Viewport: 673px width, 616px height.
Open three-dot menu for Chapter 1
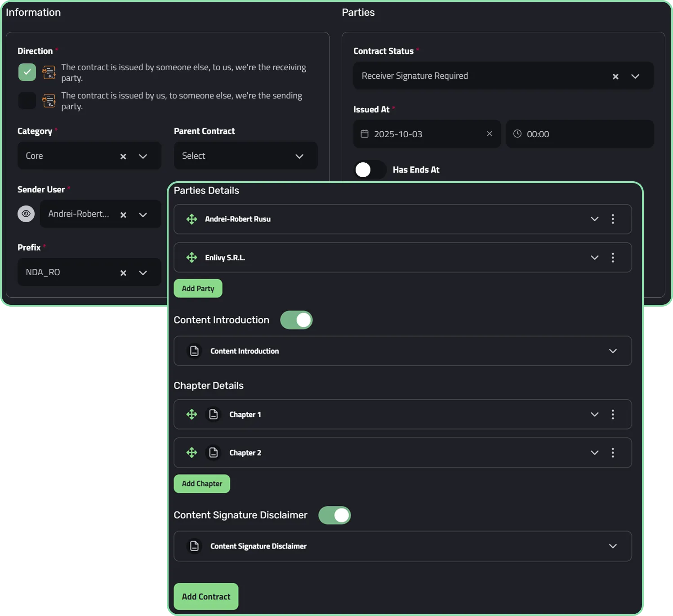coord(613,414)
